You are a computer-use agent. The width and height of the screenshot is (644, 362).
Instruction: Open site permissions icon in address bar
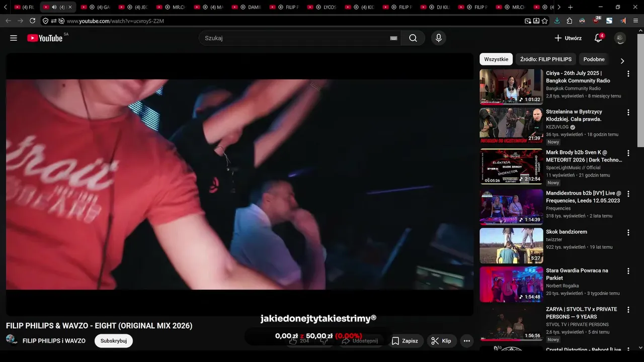point(54,21)
